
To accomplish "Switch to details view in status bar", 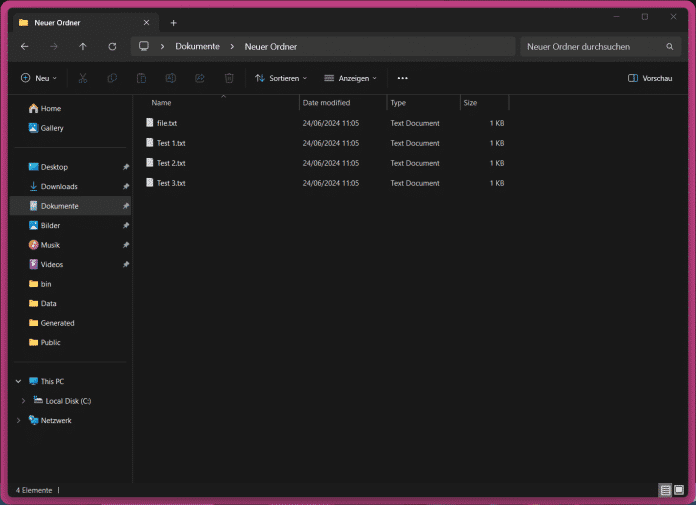I will click(x=665, y=490).
